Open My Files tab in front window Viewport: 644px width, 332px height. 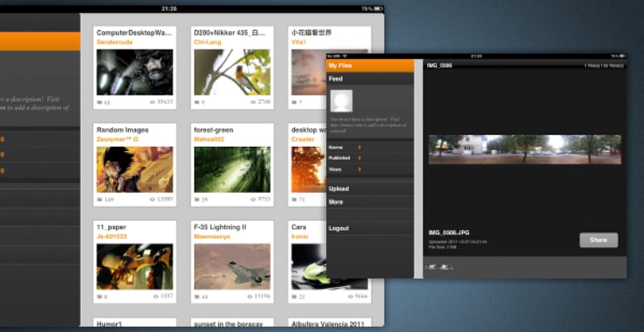(x=370, y=66)
